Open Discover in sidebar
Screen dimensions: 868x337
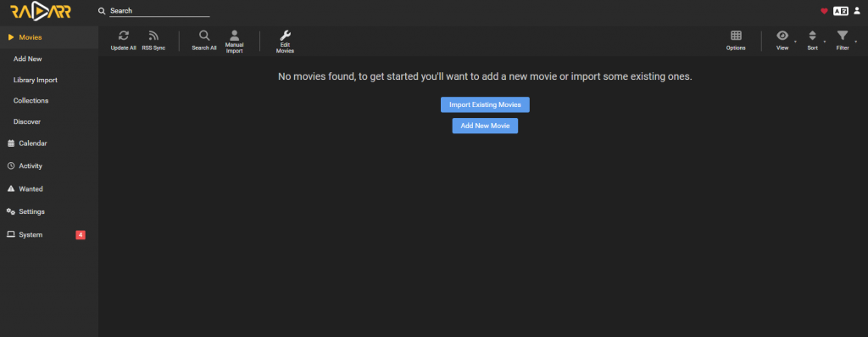pos(49,121)
